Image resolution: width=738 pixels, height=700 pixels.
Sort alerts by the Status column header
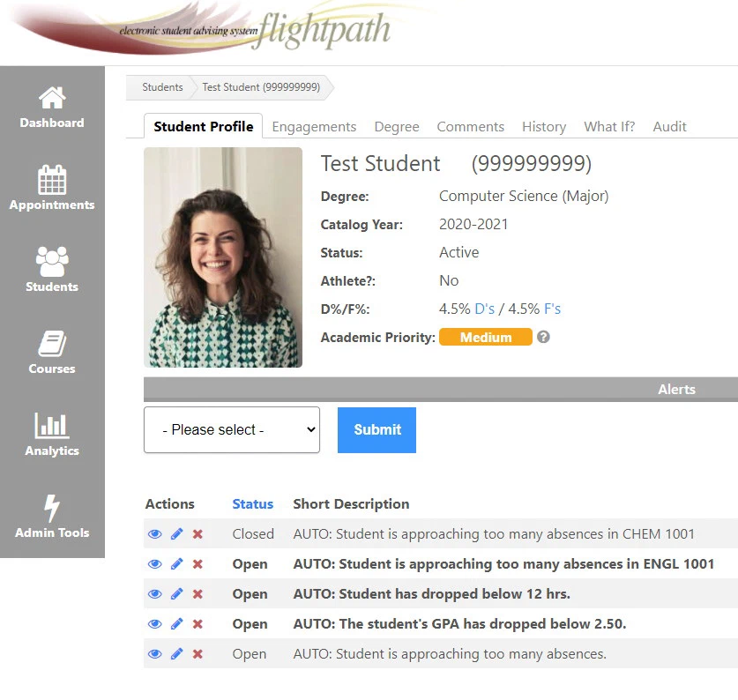(x=253, y=503)
